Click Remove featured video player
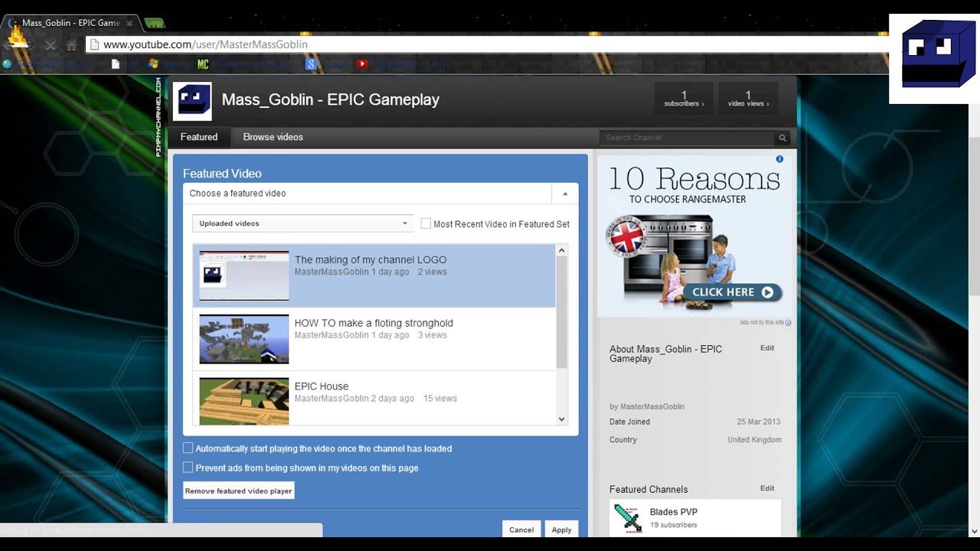This screenshot has height=551, width=980. [238, 491]
